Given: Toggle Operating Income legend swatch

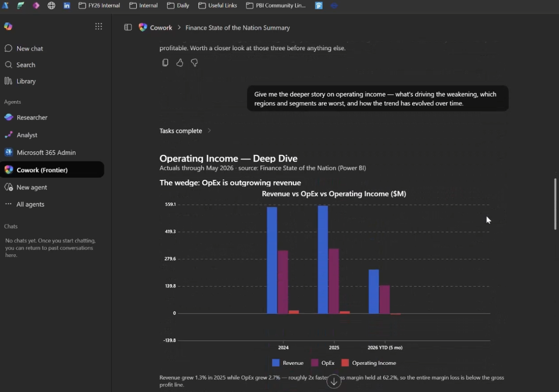Looking at the screenshot, I should point(345,363).
